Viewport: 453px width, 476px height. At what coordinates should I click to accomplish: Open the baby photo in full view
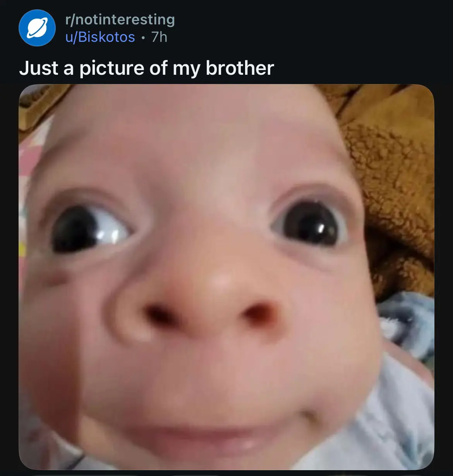[x=226, y=277]
